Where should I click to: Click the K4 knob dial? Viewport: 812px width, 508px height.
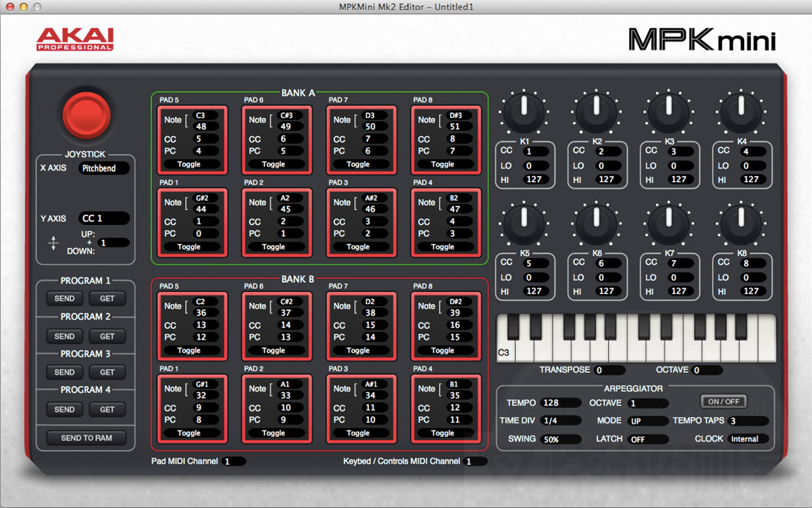click(x=741, y=112)
